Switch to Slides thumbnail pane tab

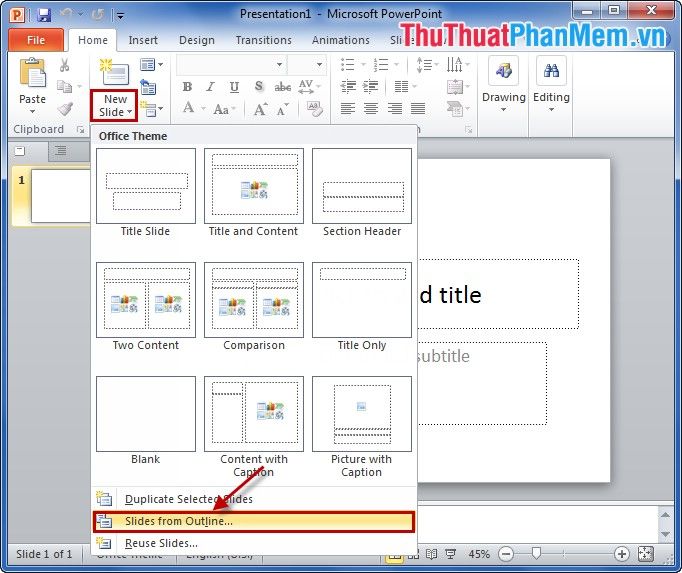[x=20, y=151]
